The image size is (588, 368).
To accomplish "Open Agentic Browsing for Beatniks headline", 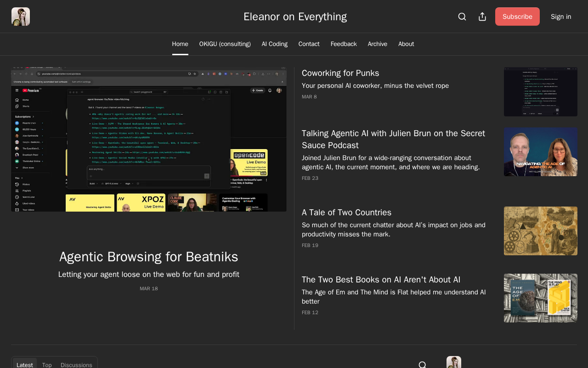I will 149,257.
